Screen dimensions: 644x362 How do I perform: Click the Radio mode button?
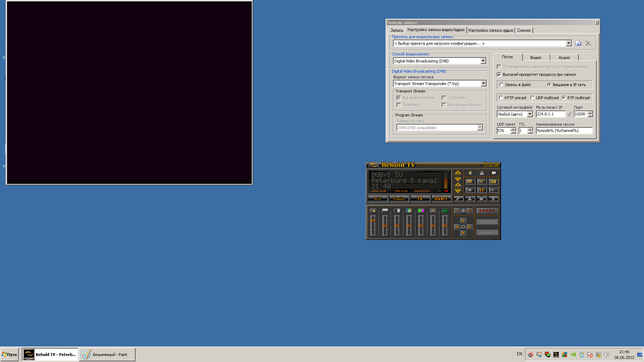pyautogui.click(x=399, y=199)
